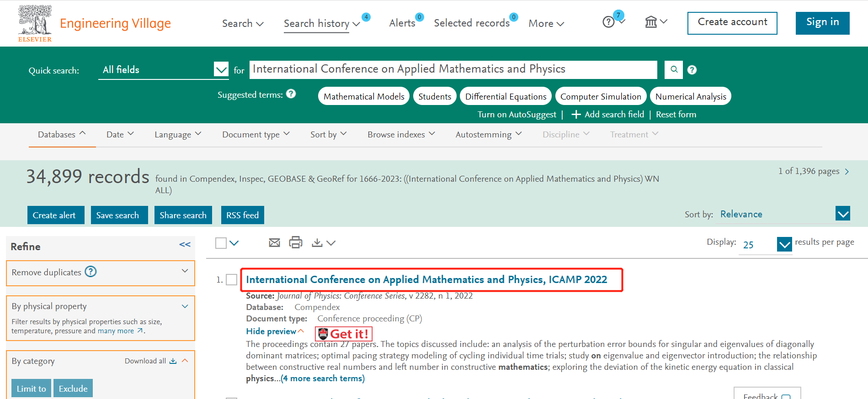868x399 pixels.
Task: Open Selected records
Action: (x=472, y=23)
